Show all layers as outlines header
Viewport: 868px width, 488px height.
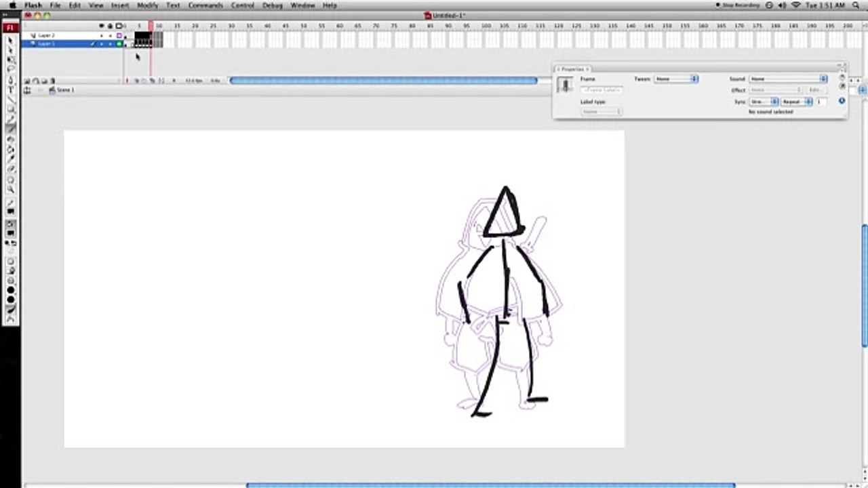[119, 26]
